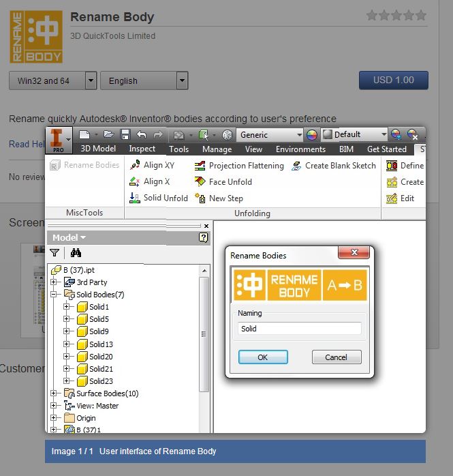Click the Projection Flattening icon
This screenshot has width=453, height=476.
click(x=200, y=166)
